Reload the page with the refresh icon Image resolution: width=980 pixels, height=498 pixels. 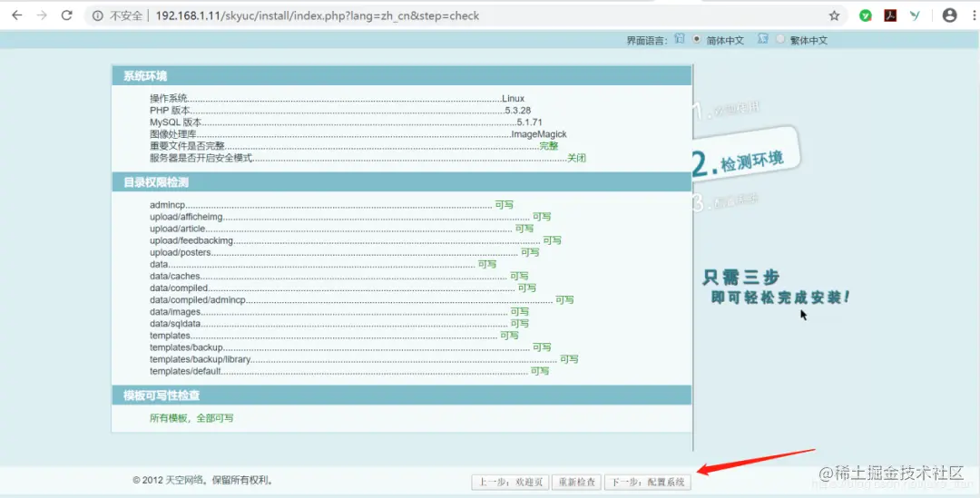coord(67,15)
